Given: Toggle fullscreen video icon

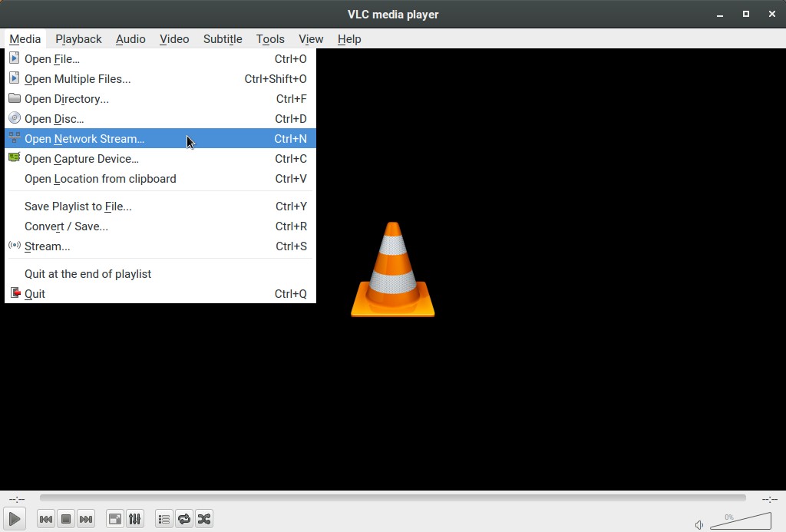Looking at the screenshot, I should point(114,519).
